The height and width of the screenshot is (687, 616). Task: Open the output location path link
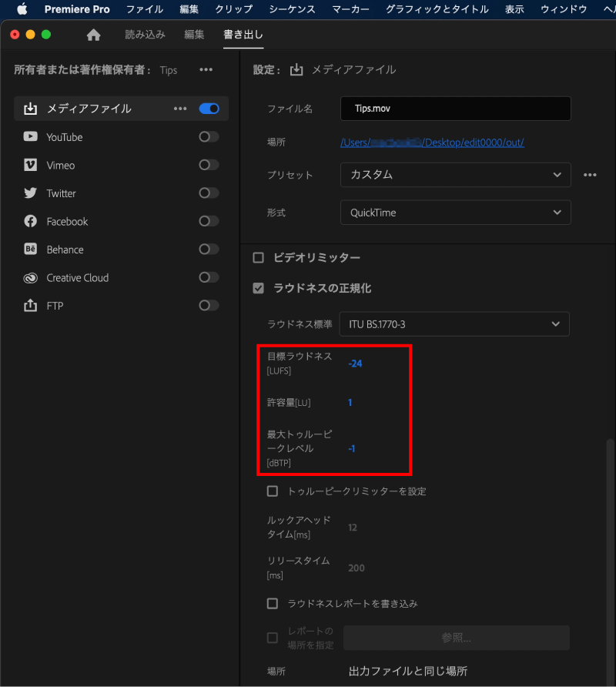coord(432,142)
